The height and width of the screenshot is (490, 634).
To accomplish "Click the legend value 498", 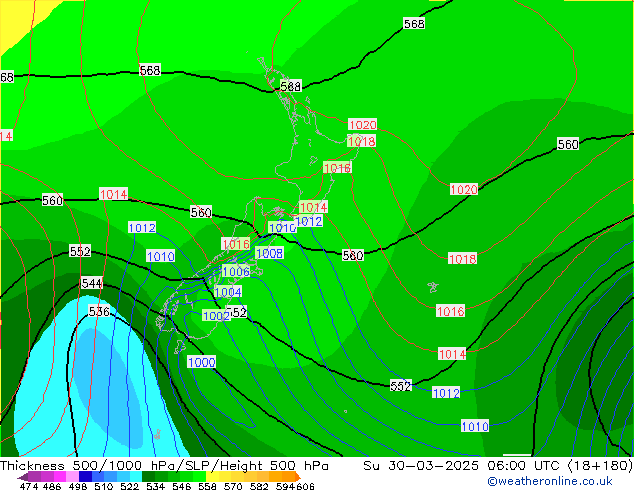I will [x=78, y=486].
